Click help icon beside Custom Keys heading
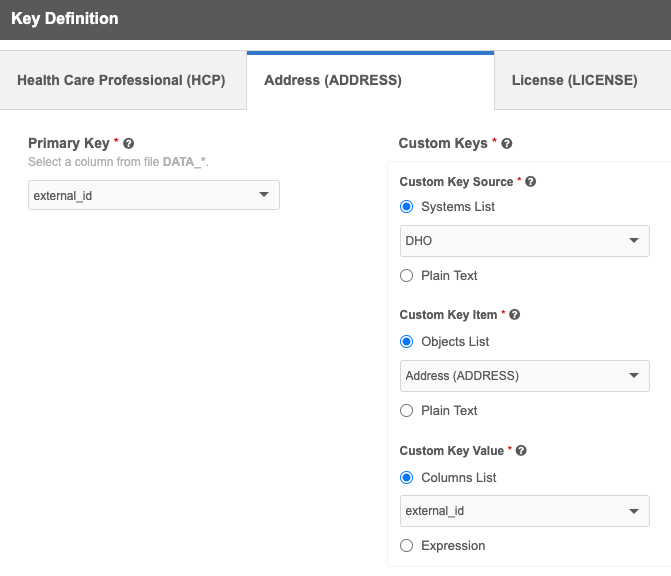Image resolution: width=671 pixels, height=576 pixels. [x=507, y=144]
